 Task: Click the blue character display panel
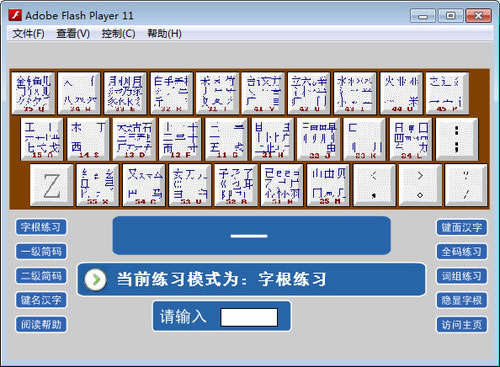click(x=252, y=236)
